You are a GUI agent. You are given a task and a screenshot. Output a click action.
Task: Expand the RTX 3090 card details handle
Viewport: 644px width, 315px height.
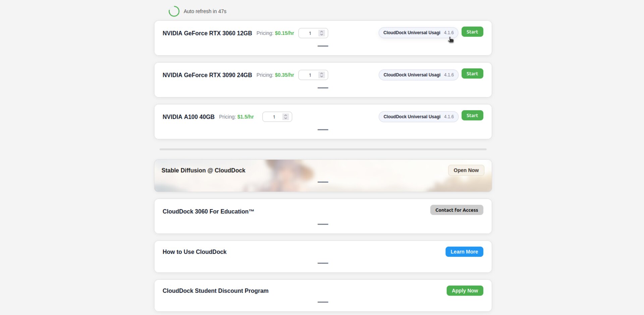(323, 88)
